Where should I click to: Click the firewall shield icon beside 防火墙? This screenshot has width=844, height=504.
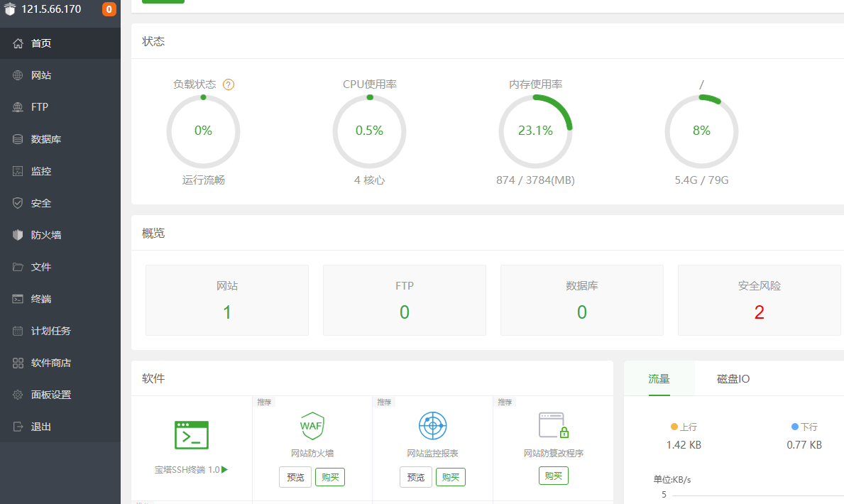(18, 235)
